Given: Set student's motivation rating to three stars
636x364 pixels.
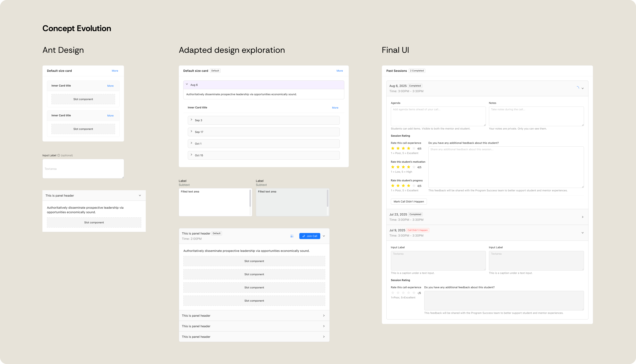Looking at the screenshot, I should [x=403, y=167].
